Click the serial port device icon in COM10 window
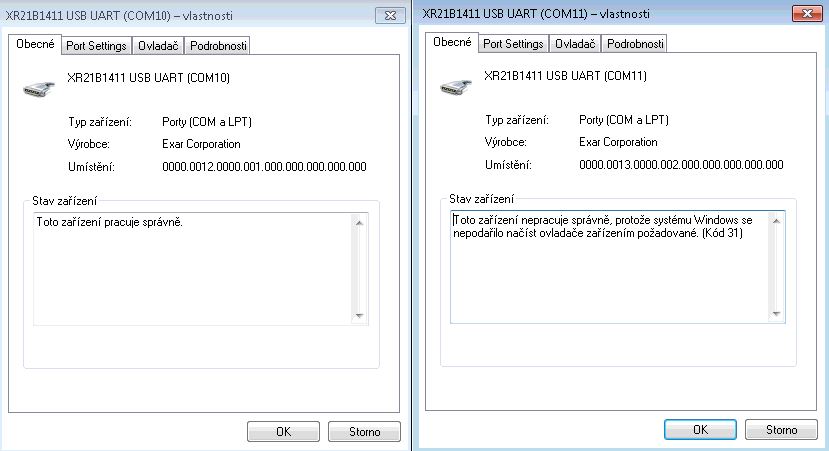This screenshot has height=451, width=829. coord(39,89)
